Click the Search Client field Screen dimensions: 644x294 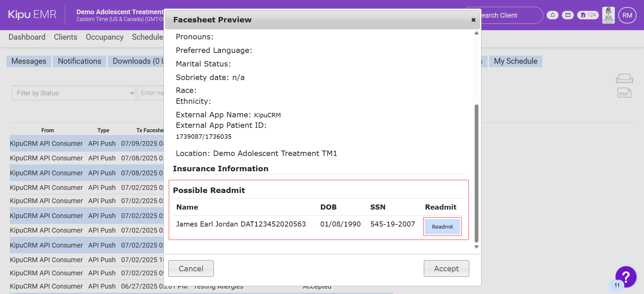pyautogui.click(x=509, y=15)
